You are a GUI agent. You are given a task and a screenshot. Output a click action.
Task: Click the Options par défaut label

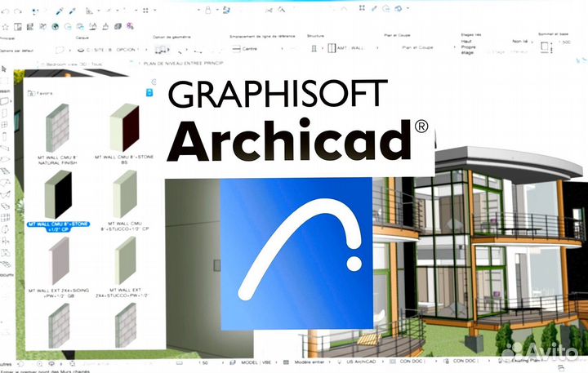click(16, 51)
